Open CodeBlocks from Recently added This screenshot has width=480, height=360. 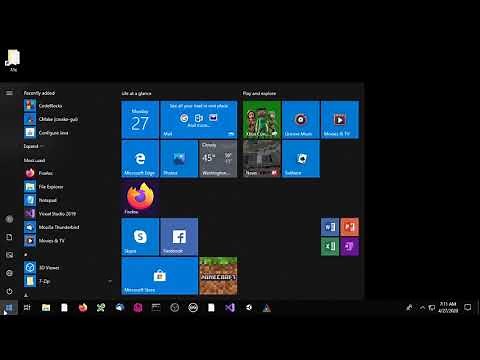click(x=50, y=106)
